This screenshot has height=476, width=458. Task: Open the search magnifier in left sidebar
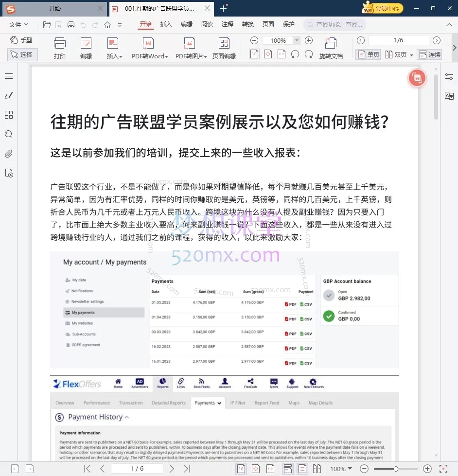(8, 134)
